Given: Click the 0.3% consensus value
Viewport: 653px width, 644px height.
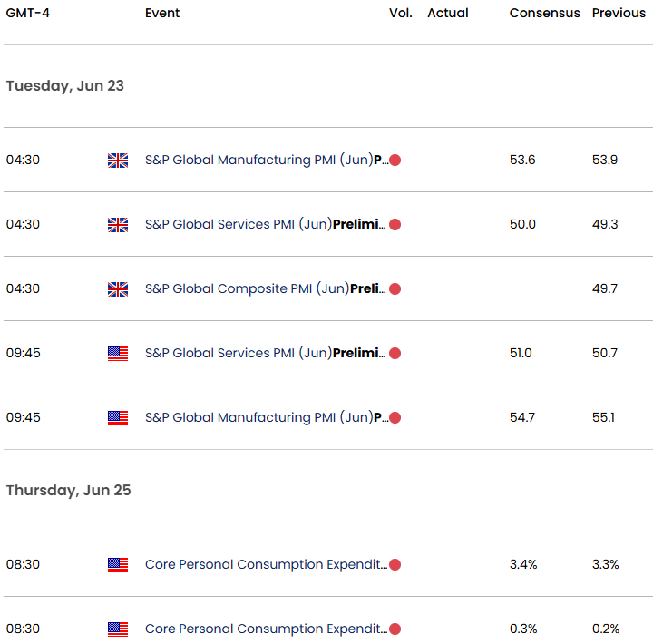Looking at the screenshot, I should 523,629.
